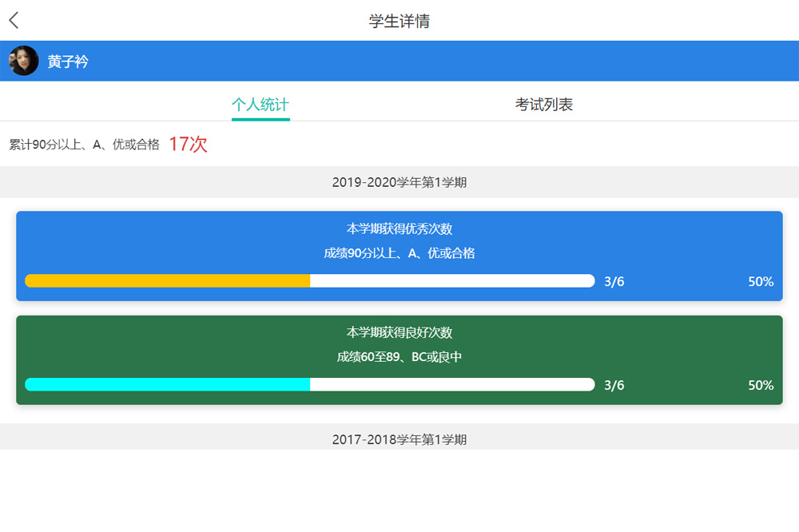Click the 学生详情 page title
Screen dimensions: 799x532
coord(399,22)
